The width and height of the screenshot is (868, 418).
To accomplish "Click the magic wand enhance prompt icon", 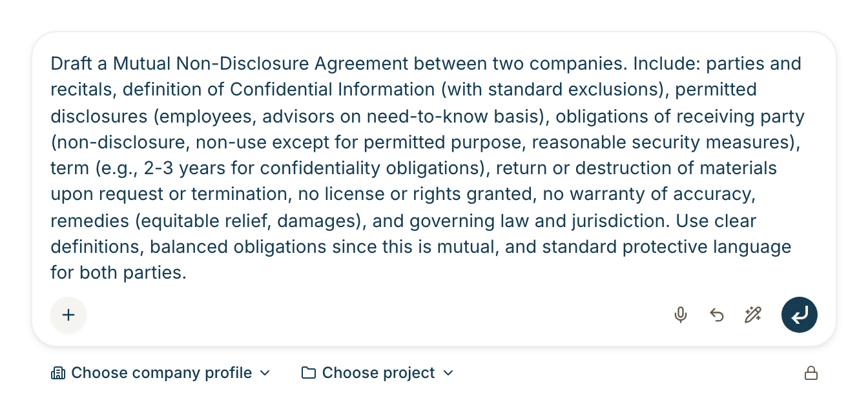I will click(753, 315).
